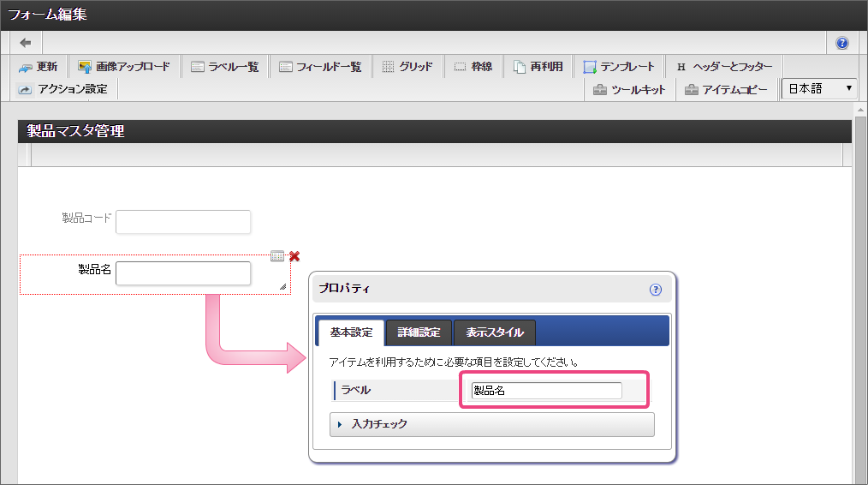868x485 pixels.
Task: Click the アイテムコピー item copy button
Action: point(726,90)
